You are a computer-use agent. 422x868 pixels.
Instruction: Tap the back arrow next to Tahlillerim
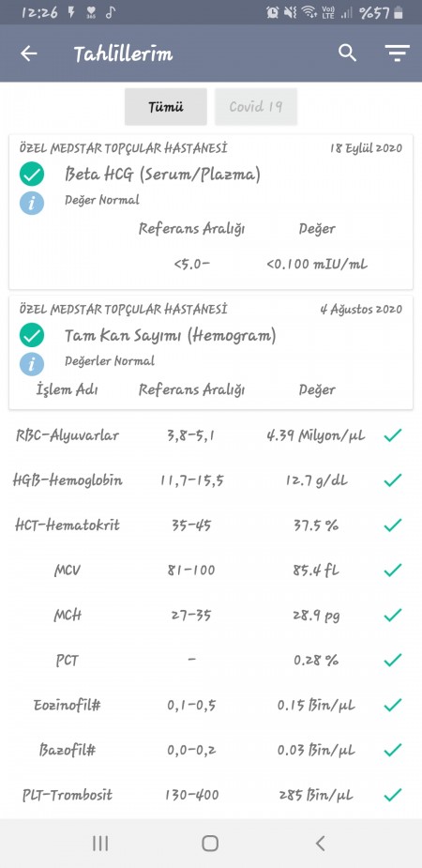[29, 53]
